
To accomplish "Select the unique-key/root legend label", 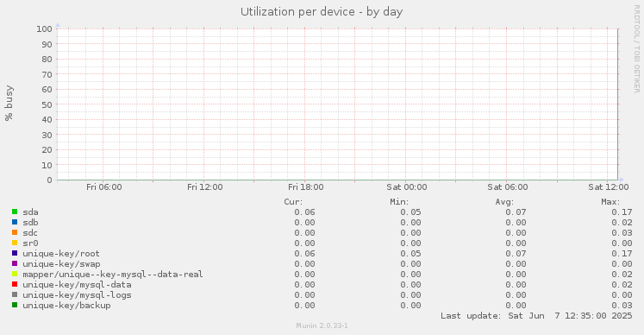I will point(61,254).
